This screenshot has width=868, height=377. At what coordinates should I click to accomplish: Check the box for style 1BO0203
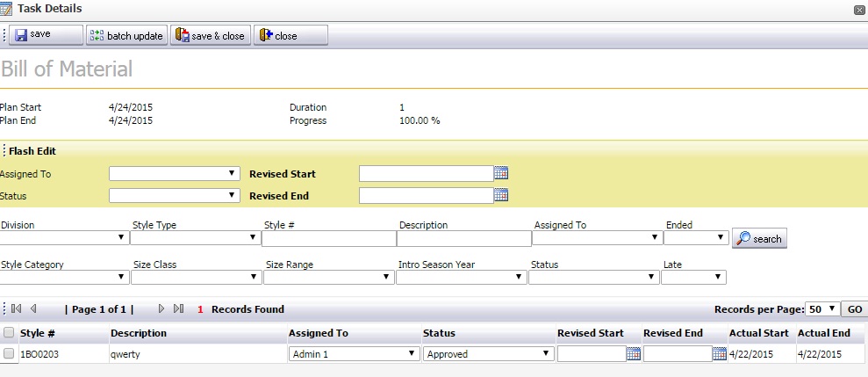coord(9,354)
